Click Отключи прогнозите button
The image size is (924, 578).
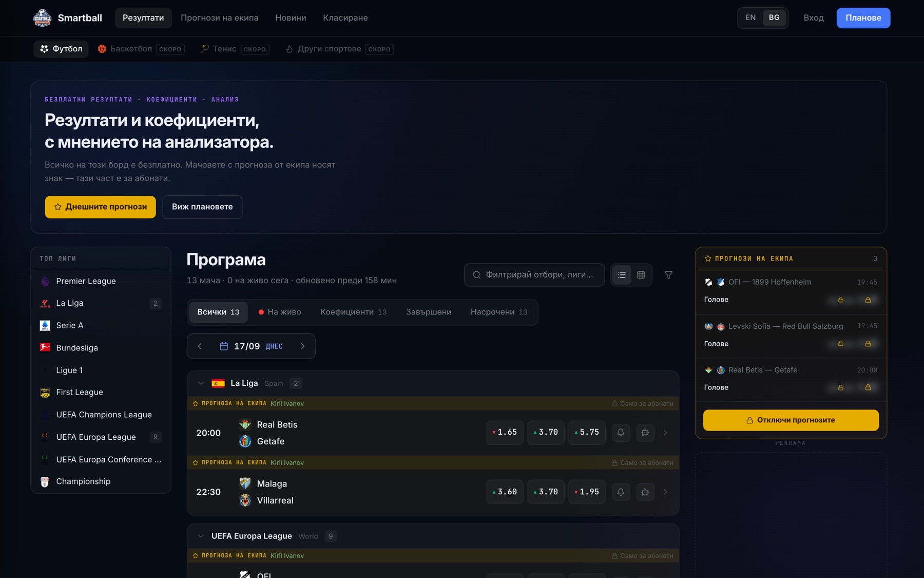[x=791, y=420]
